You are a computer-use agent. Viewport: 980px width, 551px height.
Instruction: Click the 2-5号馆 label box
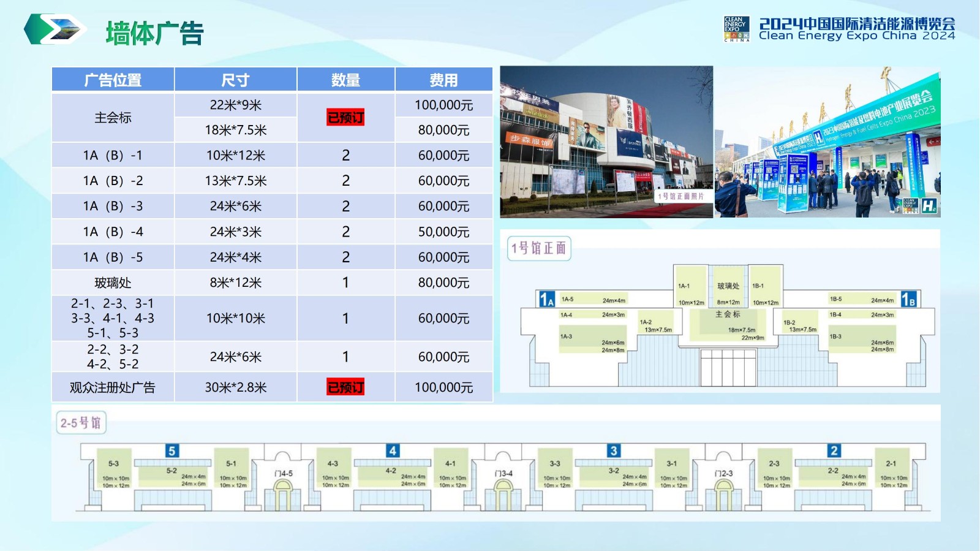tap(81, 422)
